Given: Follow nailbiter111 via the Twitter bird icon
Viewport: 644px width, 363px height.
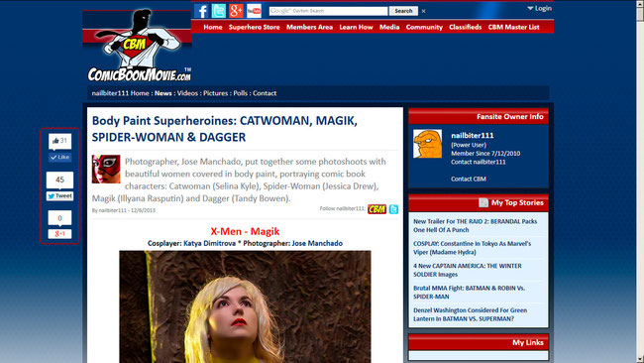Looking at the screenshot, I should [x=393, y=209].
